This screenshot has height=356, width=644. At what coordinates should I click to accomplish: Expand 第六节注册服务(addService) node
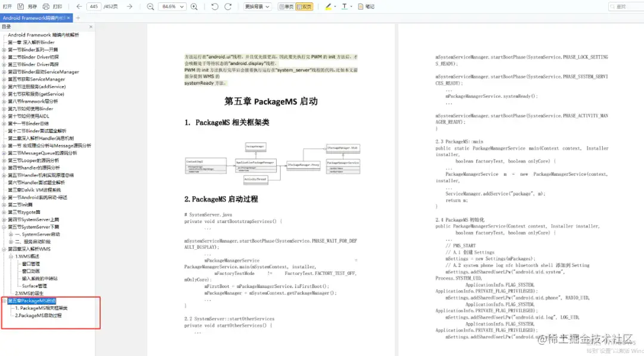[x=4, y=86]
